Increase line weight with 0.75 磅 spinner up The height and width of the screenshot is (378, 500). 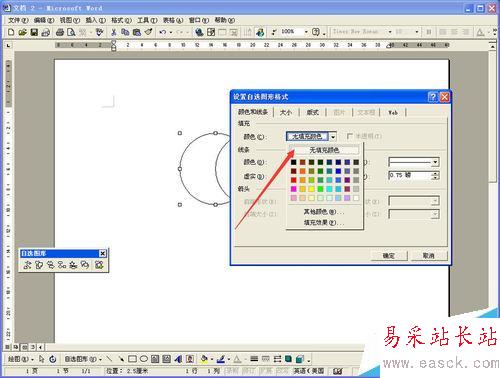[435, 173]
